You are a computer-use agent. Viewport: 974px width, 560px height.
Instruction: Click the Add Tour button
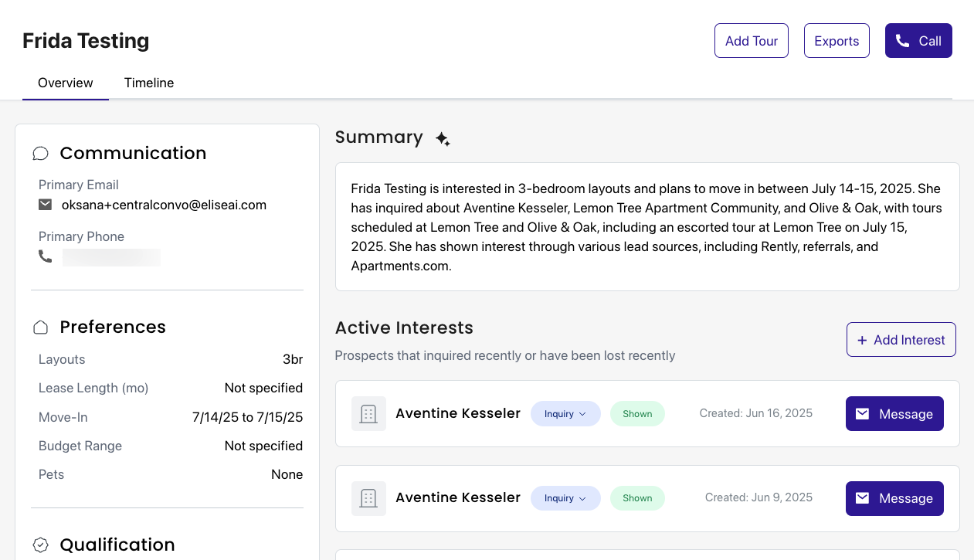point(752,41)
